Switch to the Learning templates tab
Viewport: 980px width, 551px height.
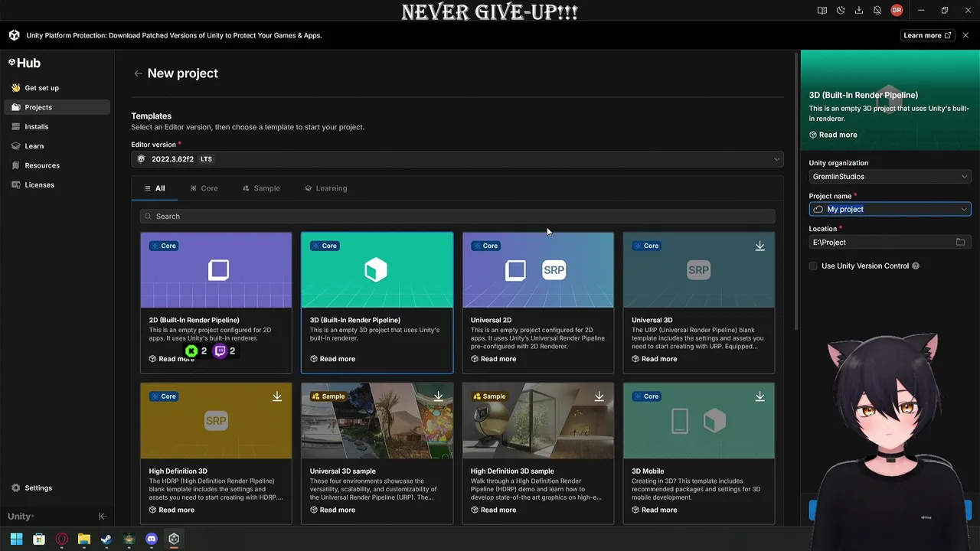325,188
